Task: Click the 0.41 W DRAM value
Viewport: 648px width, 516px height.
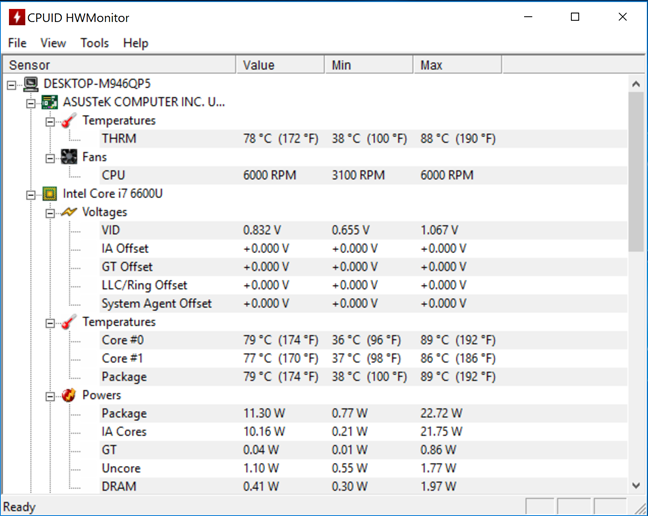Action: pos(261,486)
